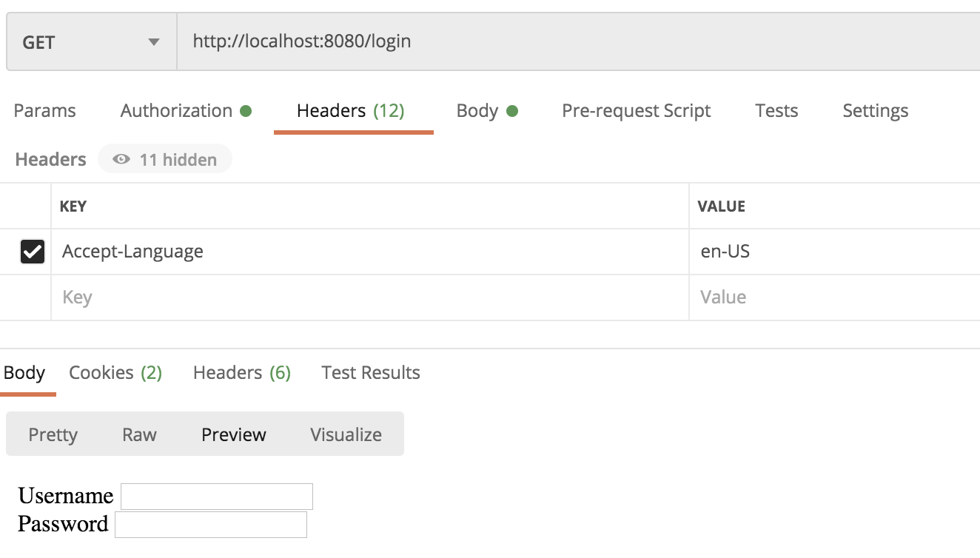Switch response view to Pretty
Viewport: 980px width, 558px height.
[x=53, y=434]
